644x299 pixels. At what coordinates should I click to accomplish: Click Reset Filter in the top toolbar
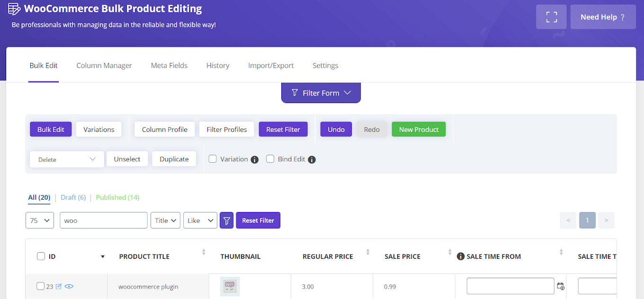[x=283, y=129]
